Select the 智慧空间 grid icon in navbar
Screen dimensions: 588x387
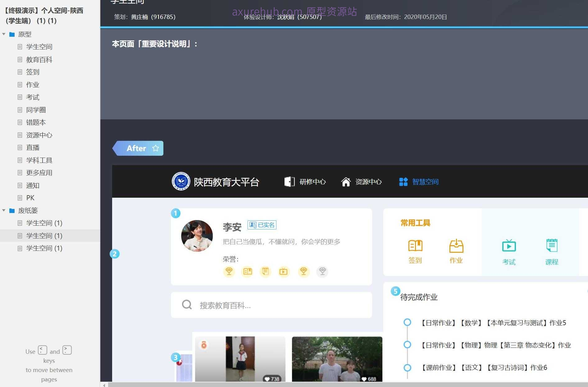pyautogui.click(x=403, y=182)
